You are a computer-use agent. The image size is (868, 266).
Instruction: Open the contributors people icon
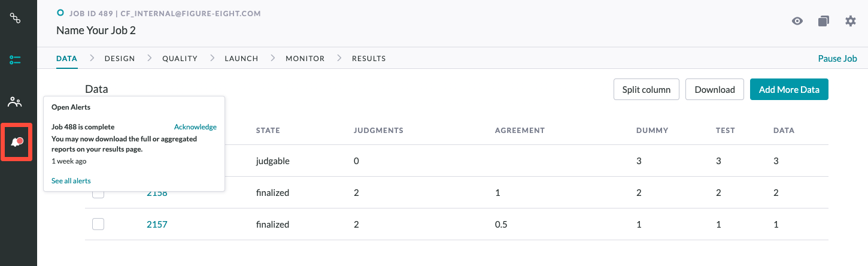pos(15,102)
